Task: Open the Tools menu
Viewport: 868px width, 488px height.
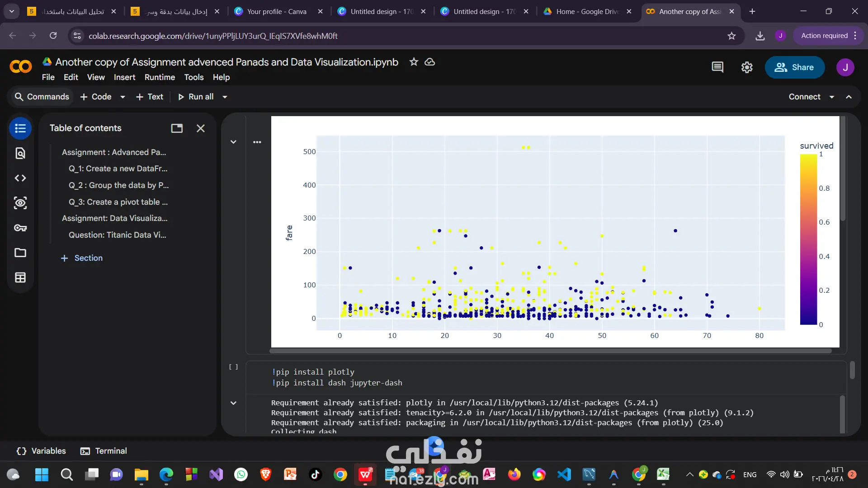Action: pyautogui.click(x=194, y=77)
